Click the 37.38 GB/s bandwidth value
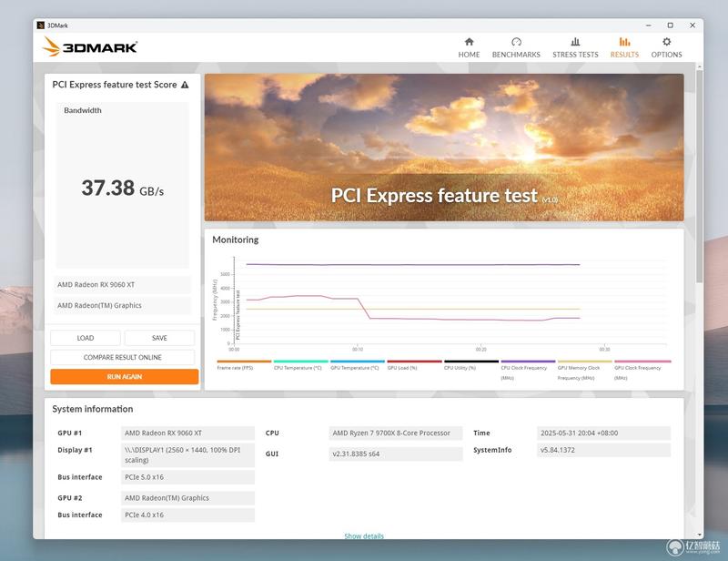This screenshot has height=561, width=728. pyautogui.click(x=123, y=189)
